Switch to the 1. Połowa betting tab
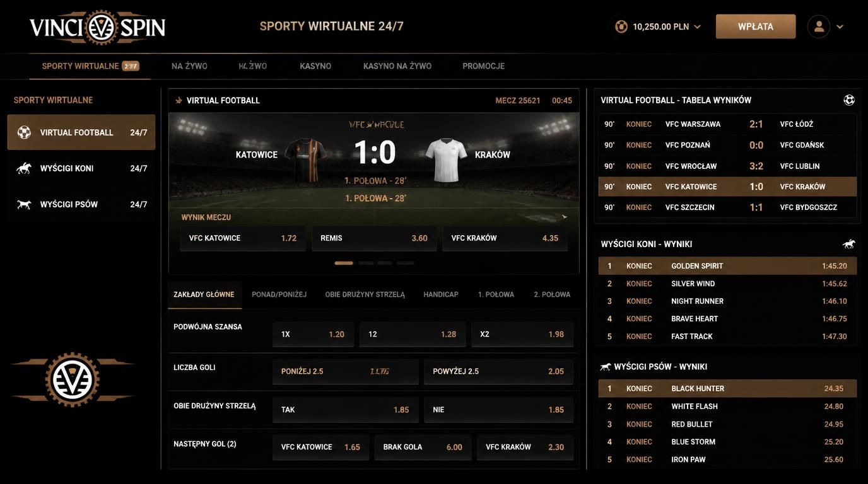The image size is (868, 484). tap(496, 295)
